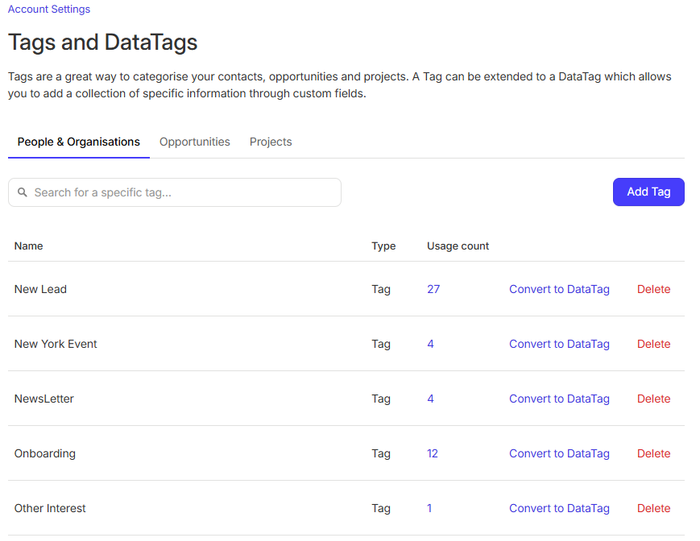Open the Account Settings breadcrumb link

click(x=49, y=9)
